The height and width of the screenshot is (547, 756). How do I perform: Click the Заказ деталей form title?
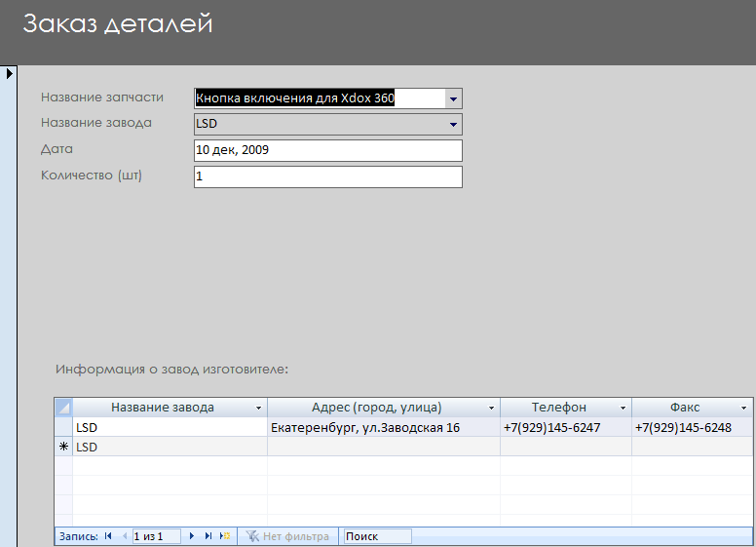click(x=118, y=23)
